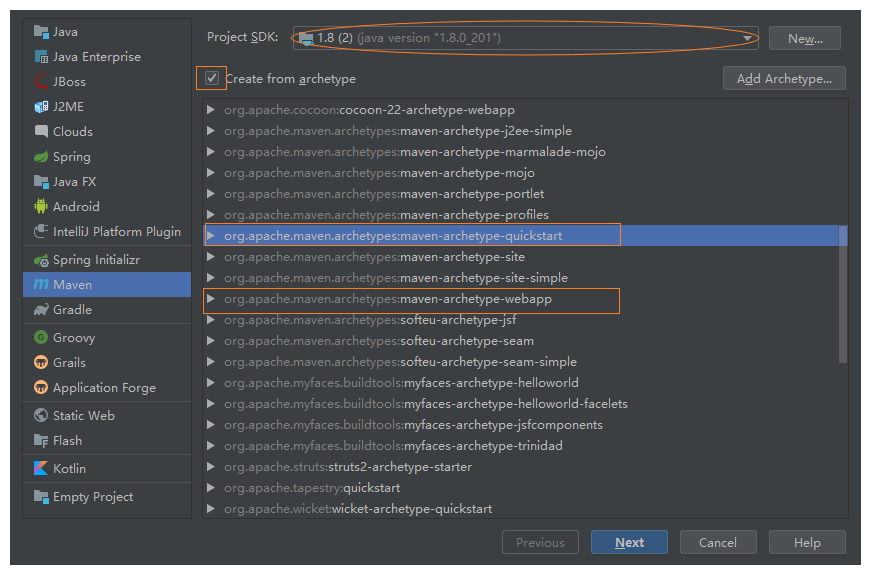Image resolution: width=871 pixels, height=575 pixels.
Task: Click the Application Forge icon
Action: [x=41, y=387]
